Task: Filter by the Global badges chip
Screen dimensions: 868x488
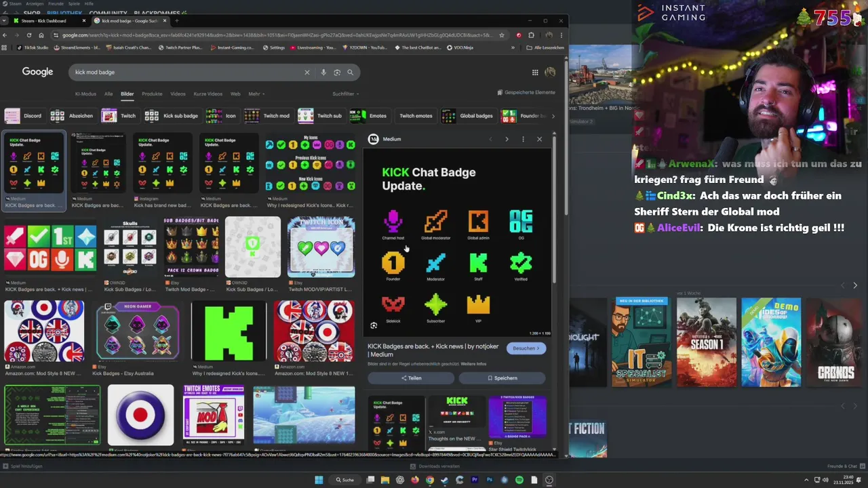Action: [468, 116]
